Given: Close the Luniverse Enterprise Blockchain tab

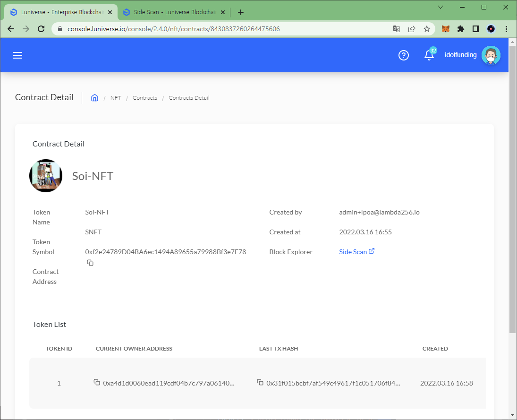Looking at the screenshot, I should coord(110,12).
